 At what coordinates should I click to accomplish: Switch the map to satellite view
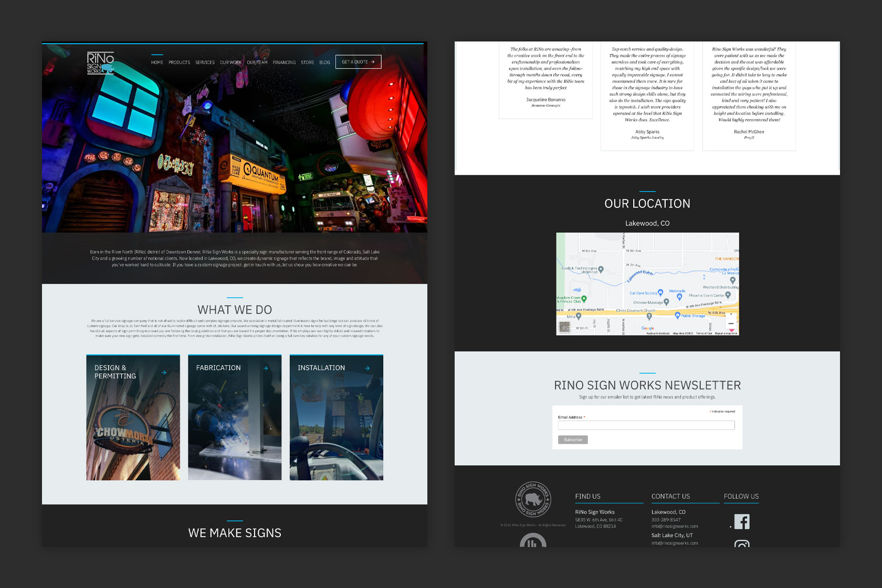point(564,327)
